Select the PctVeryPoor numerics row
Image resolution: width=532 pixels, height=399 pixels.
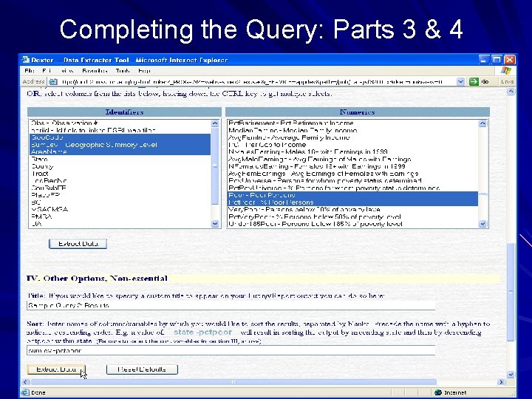coord(352,216)
